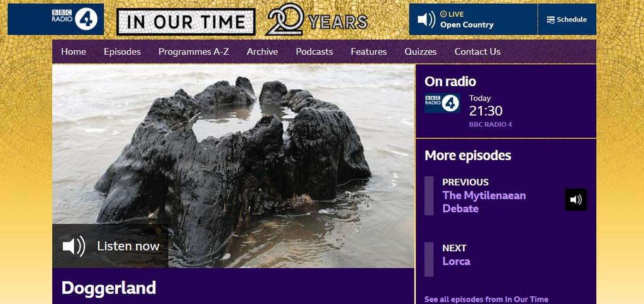This screenshot has height=304, width=644.
Task: Click the PREVIOUS label above Mytilenaean Debate
Action: [465, 182]
